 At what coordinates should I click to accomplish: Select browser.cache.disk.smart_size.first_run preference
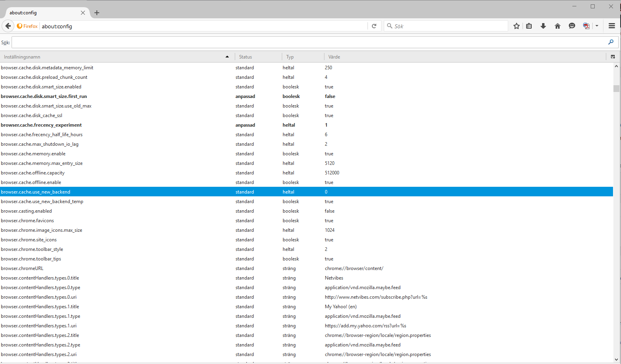coord(307,96)
